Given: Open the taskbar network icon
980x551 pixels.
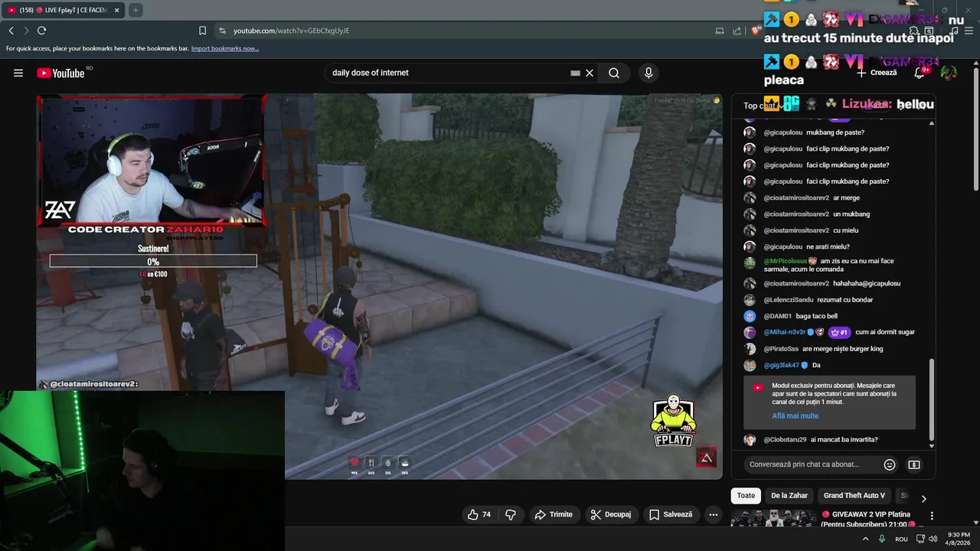Looking at the screenshot, I should [x=920, y=539].
